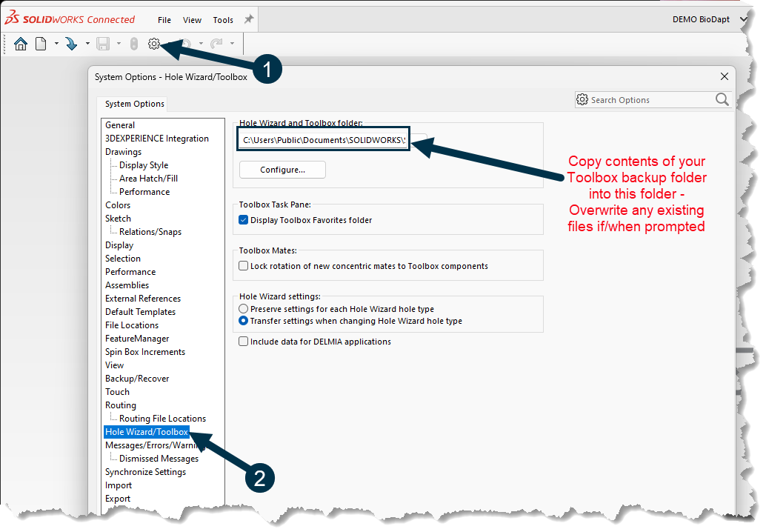Open the Redo dropdown arrow

(232, 44)
